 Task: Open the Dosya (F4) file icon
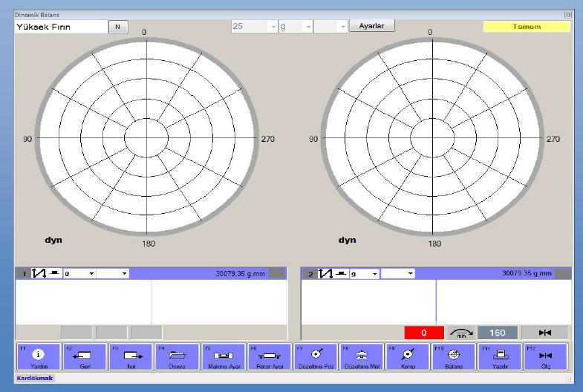(177, 356)
